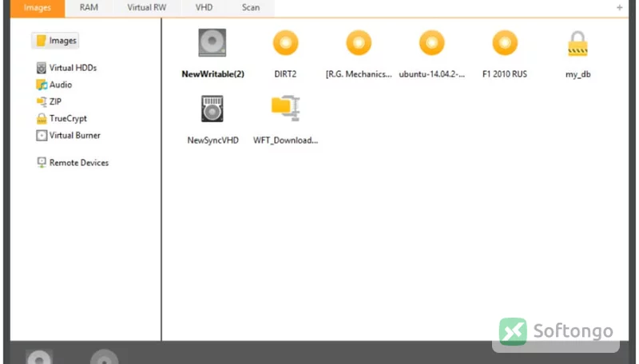The height and width of the screenshot is (364, 639).
Task: Click the Remote Devices monitor icon
Action: coord(42,163)
